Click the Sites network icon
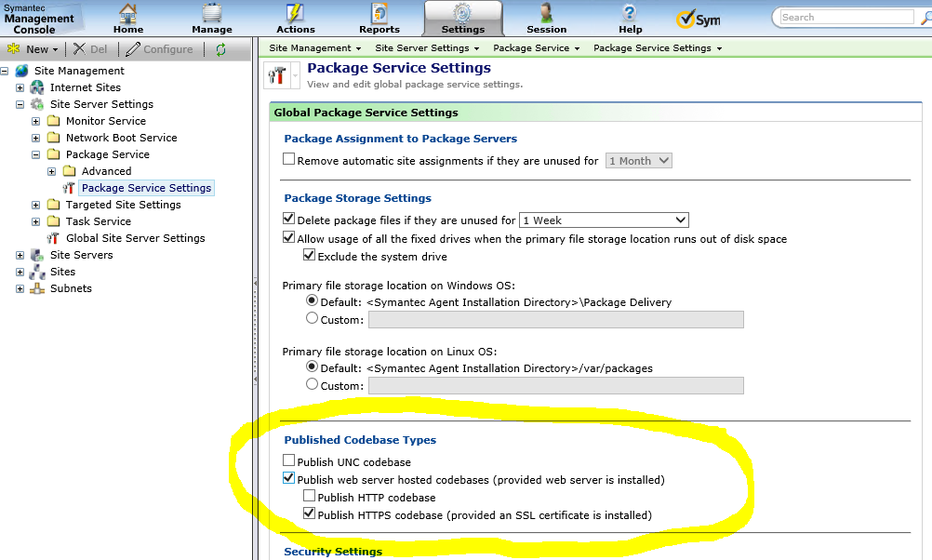The width and height of the screenshot is (932, 560). [x=37, y=272]
